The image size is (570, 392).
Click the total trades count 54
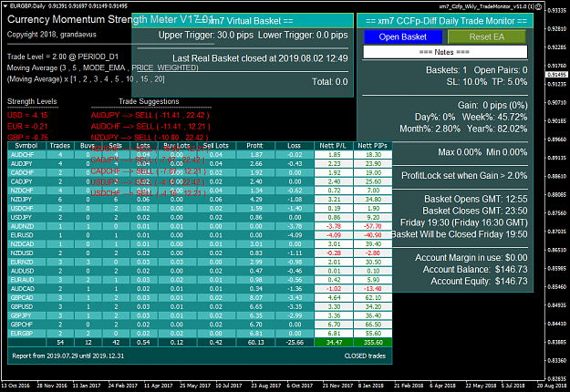point(60,342)
